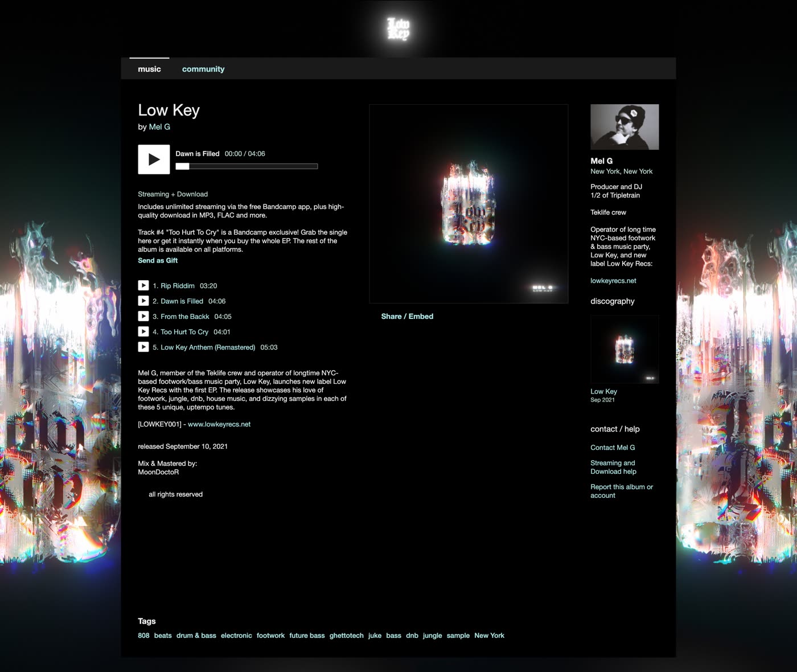Open Streaming and Download help
The width and height of the screenshot is (797, 672).
pyautogui.click(x=613, y=467)
